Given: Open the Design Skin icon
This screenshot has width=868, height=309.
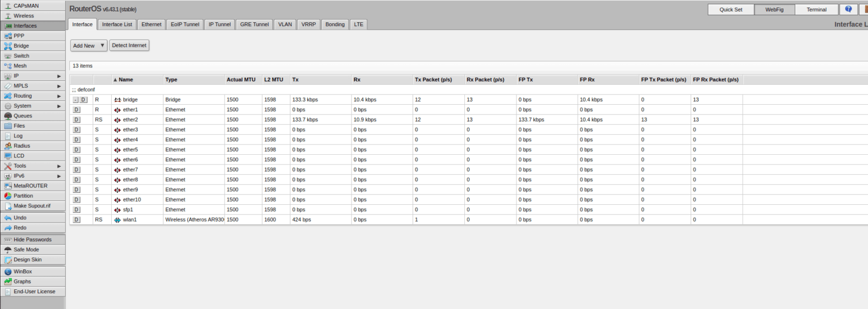Looking at the screenshot, I should click(8, 260).
